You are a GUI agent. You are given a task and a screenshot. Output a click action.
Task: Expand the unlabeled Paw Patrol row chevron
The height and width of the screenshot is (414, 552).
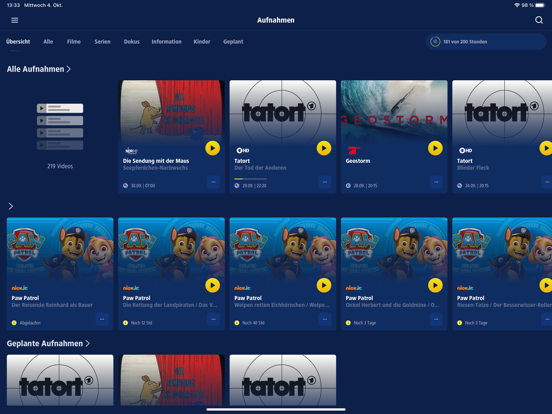(11, 206)
